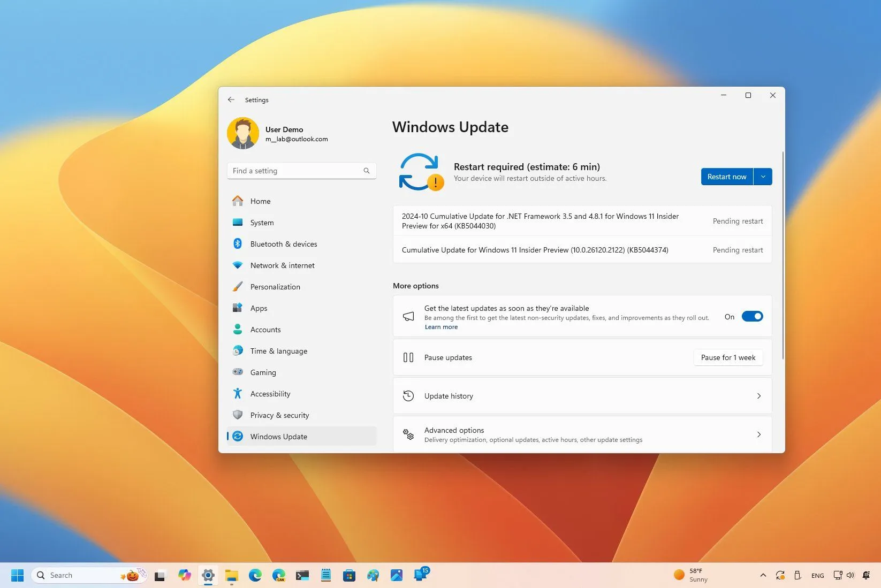Screen dimensions: 881x588
Task: Open the Windows Start menu
Action: [x=17, y=575]
